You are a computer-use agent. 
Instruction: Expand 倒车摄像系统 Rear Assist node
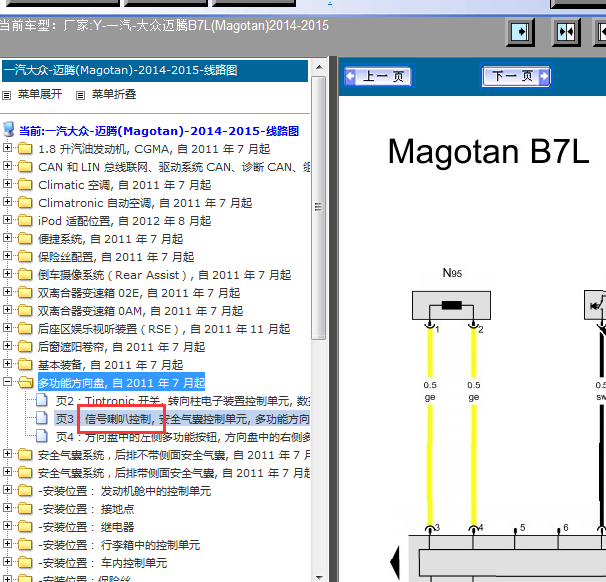click(x=7, y=274)
